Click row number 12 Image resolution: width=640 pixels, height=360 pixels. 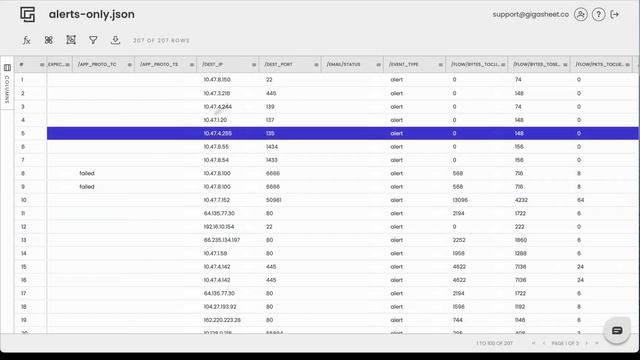tap(24, 227)
